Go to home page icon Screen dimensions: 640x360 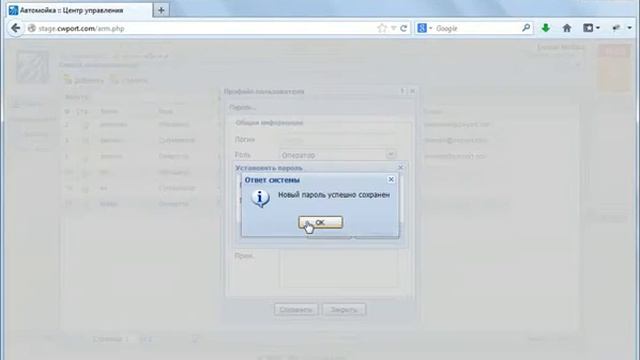(567, 28)
